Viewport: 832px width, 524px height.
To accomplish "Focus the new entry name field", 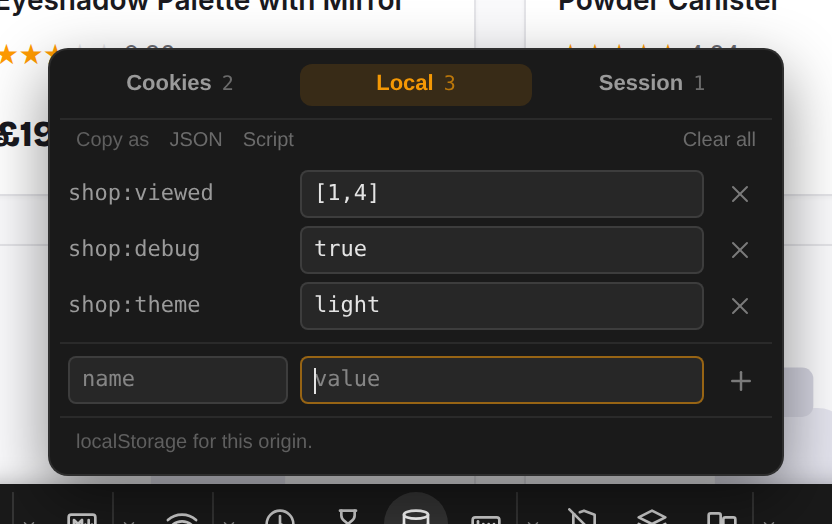I will click(x=178, y=380).
